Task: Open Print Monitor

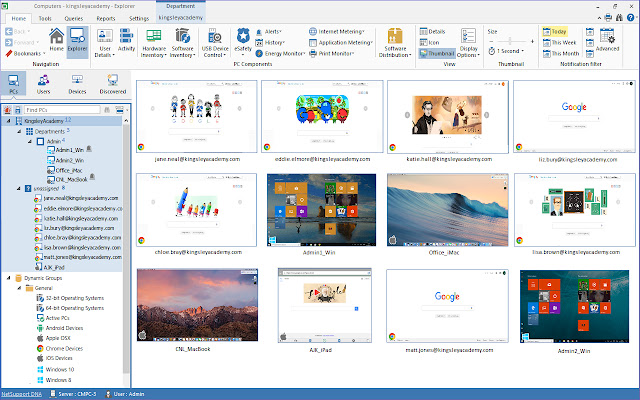Action: [x=331, y=53]
